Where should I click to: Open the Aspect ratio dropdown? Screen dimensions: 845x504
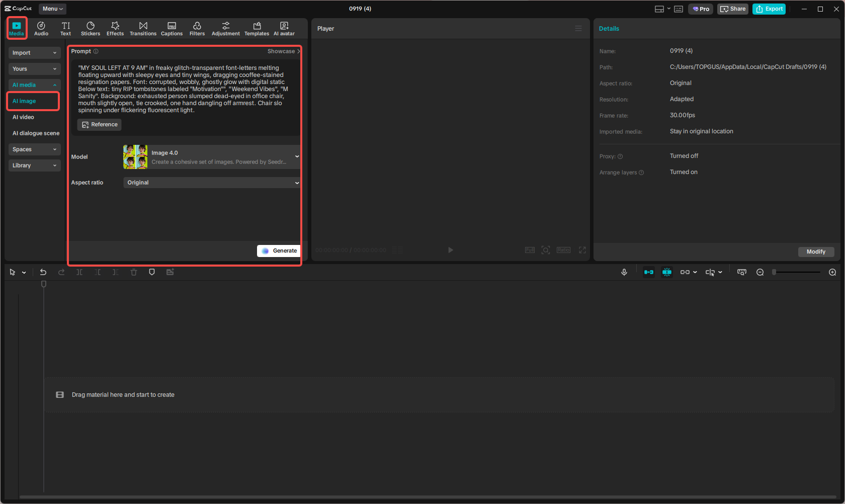[x=212, y=183]
